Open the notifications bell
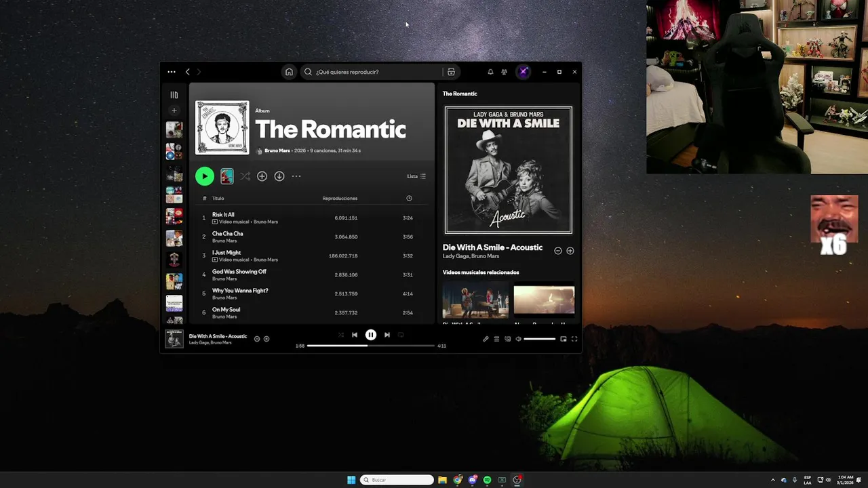This screenshot has height=488, width=868. (x=490, y=72)
